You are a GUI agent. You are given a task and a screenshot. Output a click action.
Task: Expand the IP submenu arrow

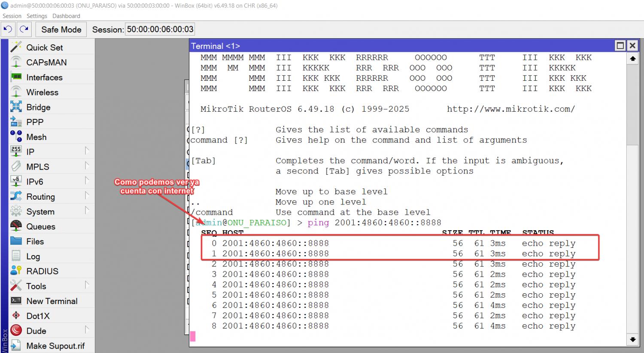87,151
